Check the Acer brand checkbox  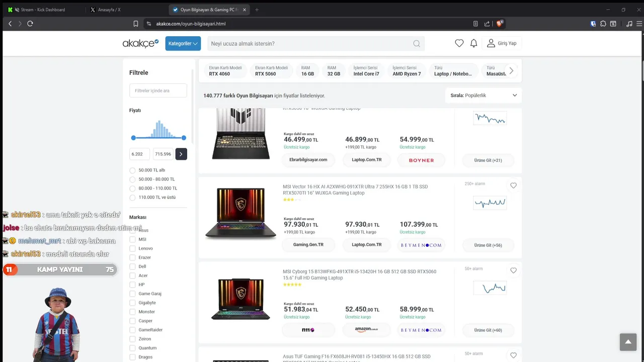(132, 276)
